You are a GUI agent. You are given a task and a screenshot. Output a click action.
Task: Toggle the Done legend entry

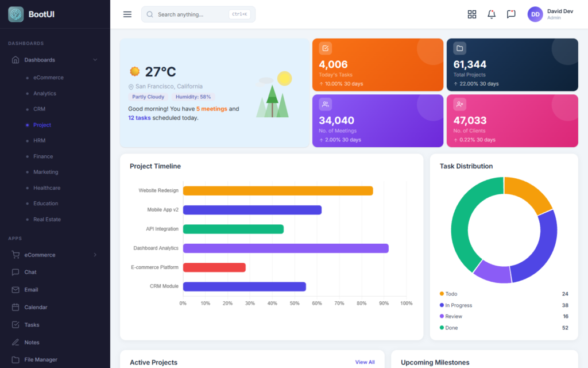tap(448, 328)
